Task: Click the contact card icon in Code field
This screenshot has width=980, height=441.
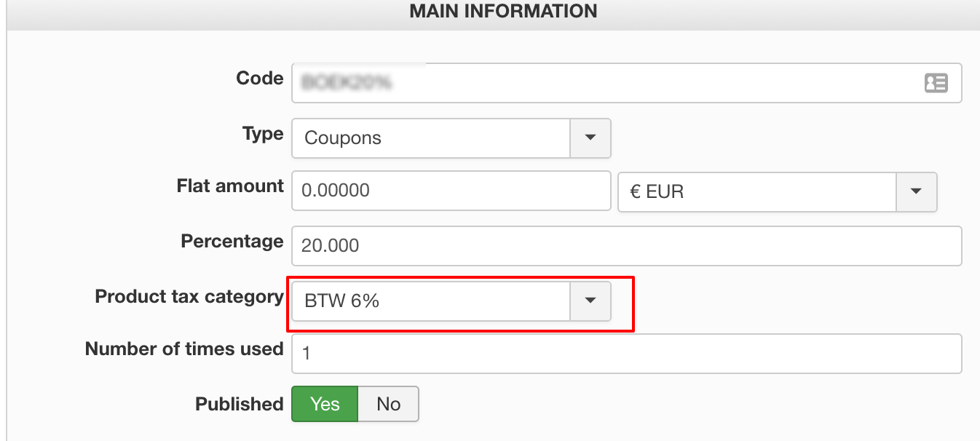Action: (936, 83)
